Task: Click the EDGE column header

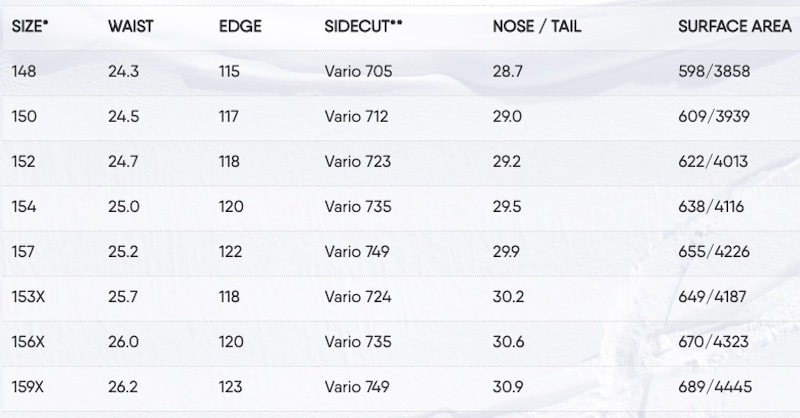Action: point(240,26)
